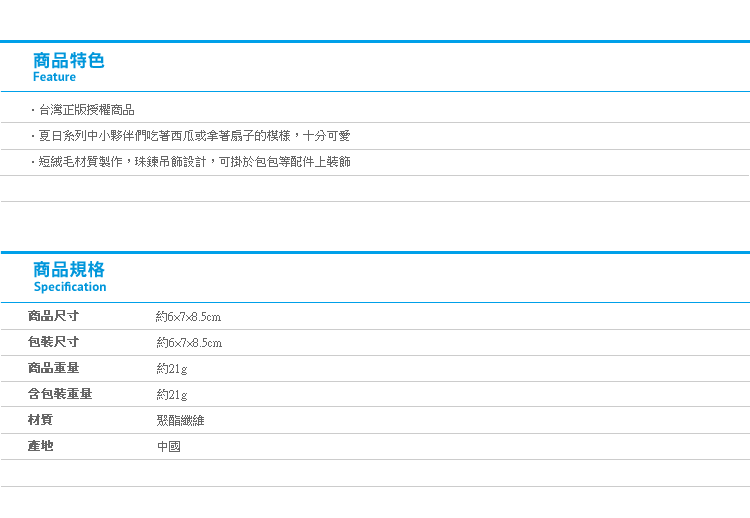Click the 材質 label
750x518 pixels.
tap(40, 419)
